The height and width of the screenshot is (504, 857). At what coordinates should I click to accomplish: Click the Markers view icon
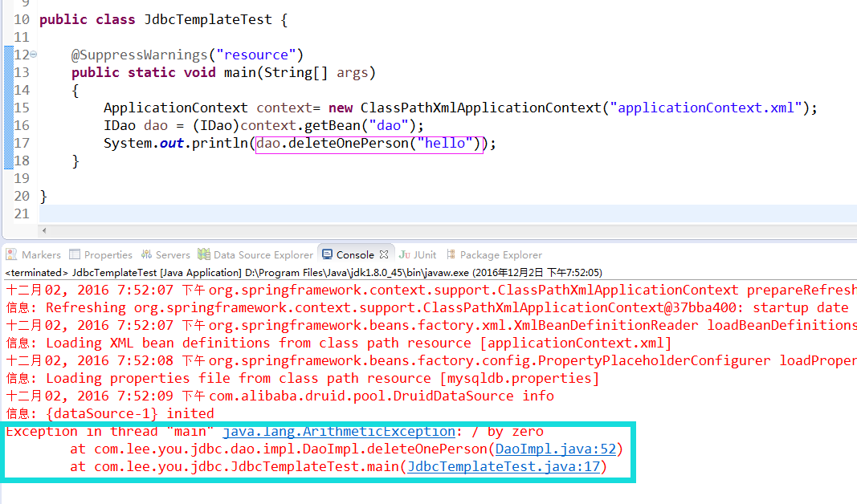(x=11, y=254)
